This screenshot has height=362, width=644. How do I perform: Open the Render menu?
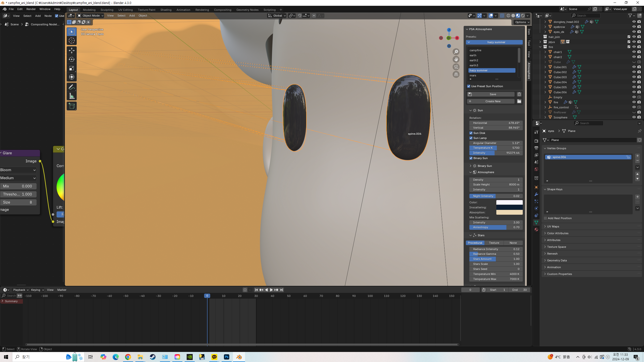point(31,9)
